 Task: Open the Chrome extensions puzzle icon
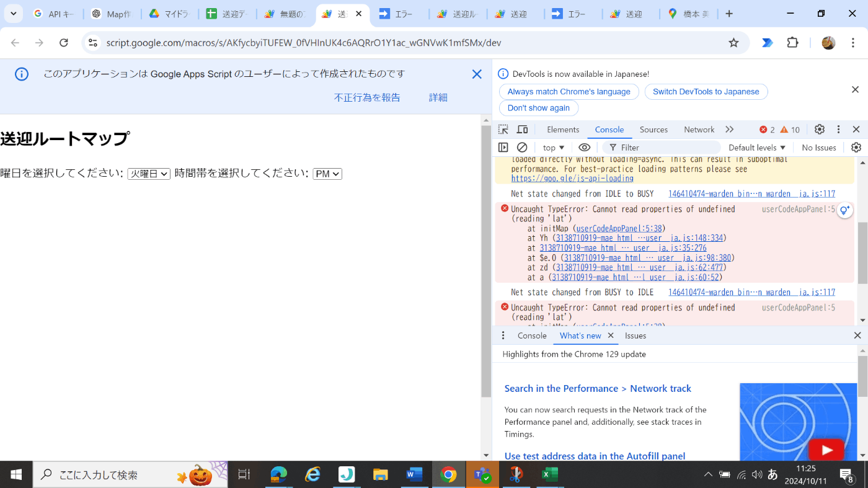(x=792, y=43)
